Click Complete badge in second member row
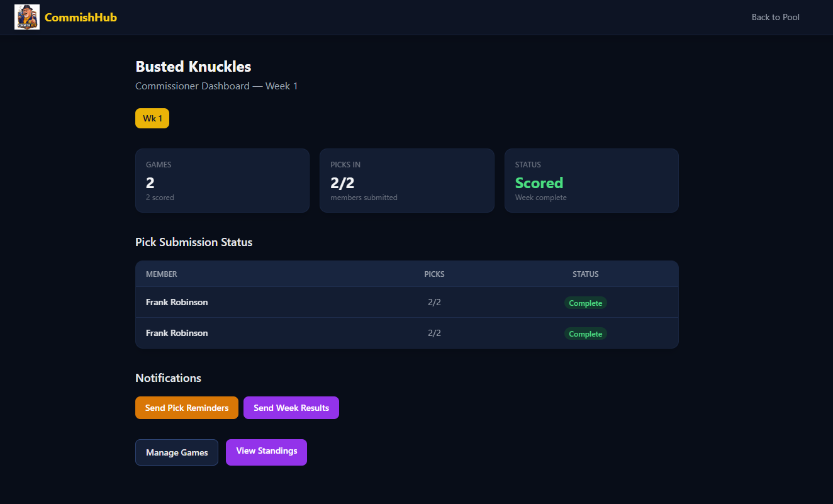 click(x=585, y=334)
